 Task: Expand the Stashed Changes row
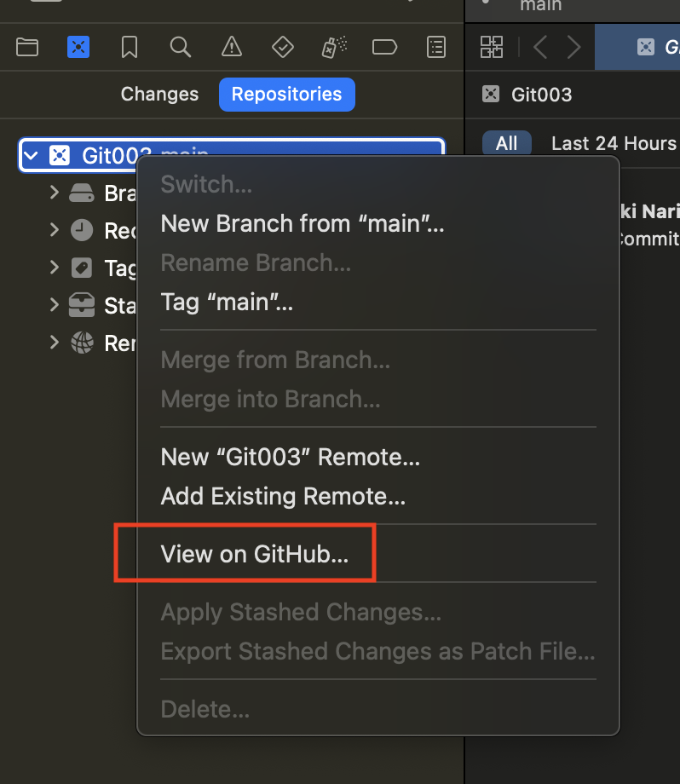click(x=55, y=305)
